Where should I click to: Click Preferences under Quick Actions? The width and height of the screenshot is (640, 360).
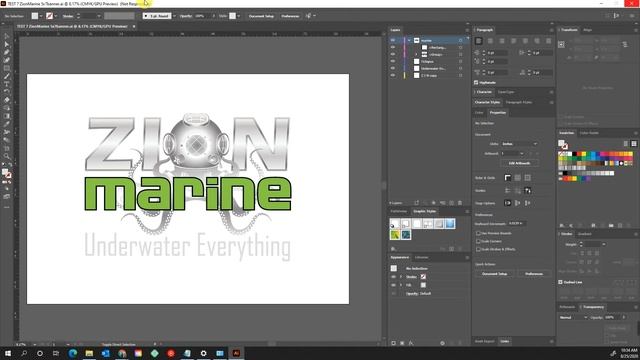[x=534, y=274]
